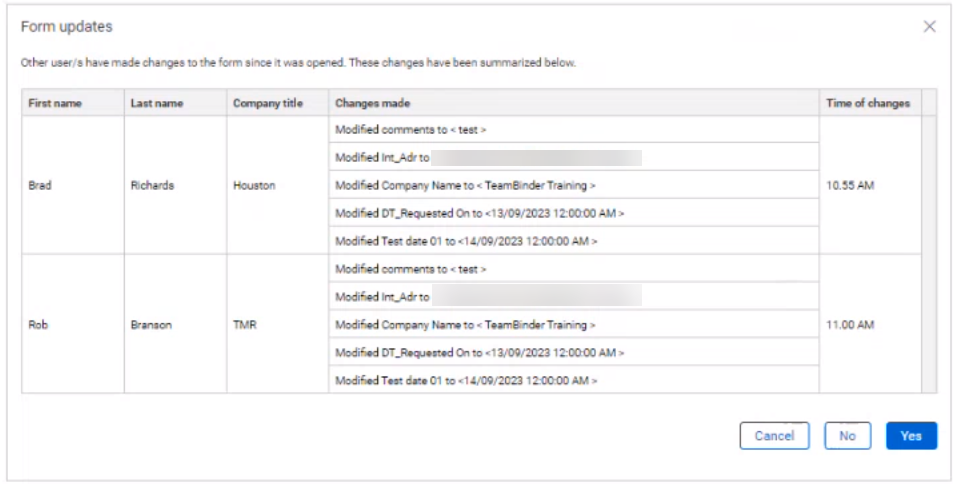Select Brad's Modified Company Name change row
The image size is (953, 484).
[x=574, y=185]
